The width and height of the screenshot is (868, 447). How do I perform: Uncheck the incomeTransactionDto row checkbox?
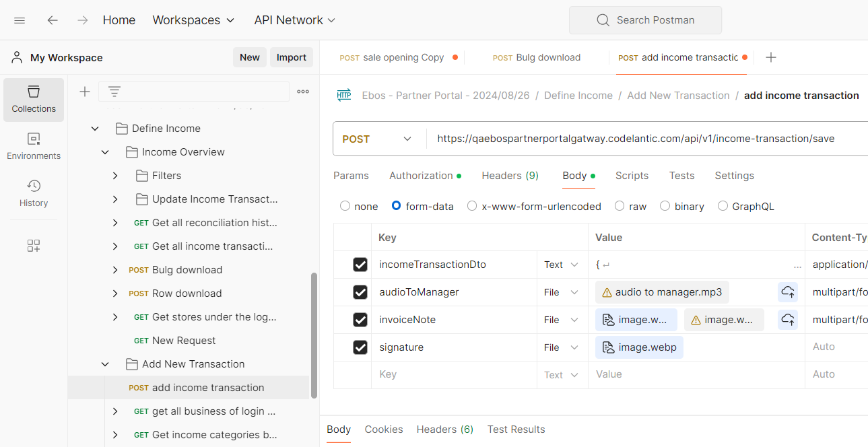click(x=360, y=265)
